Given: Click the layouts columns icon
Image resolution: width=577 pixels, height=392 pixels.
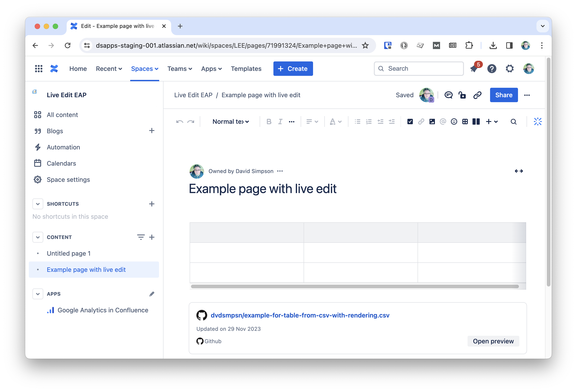Looking at the screenshot, I should tap(476, 122).
